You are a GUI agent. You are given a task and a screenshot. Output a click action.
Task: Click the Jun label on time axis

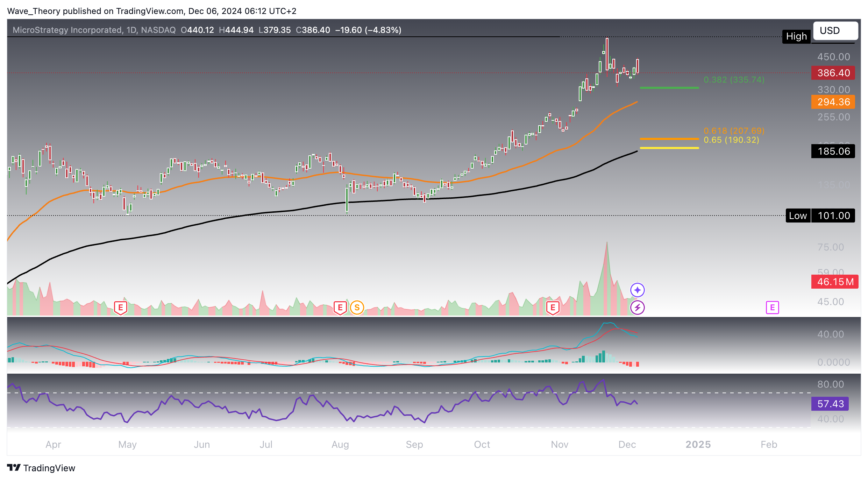(202, 444)
